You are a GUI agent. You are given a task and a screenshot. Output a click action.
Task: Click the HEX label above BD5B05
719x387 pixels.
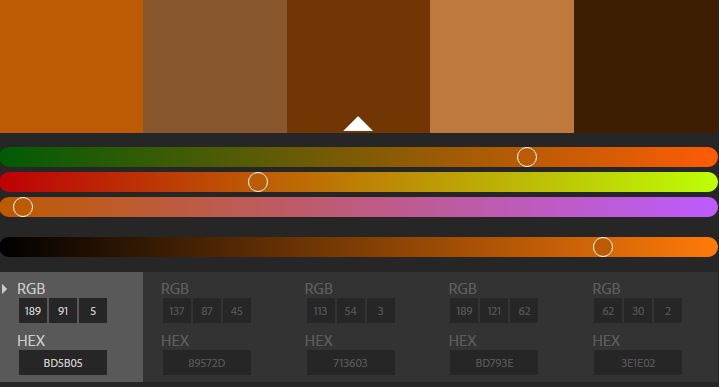pos(31,341)
